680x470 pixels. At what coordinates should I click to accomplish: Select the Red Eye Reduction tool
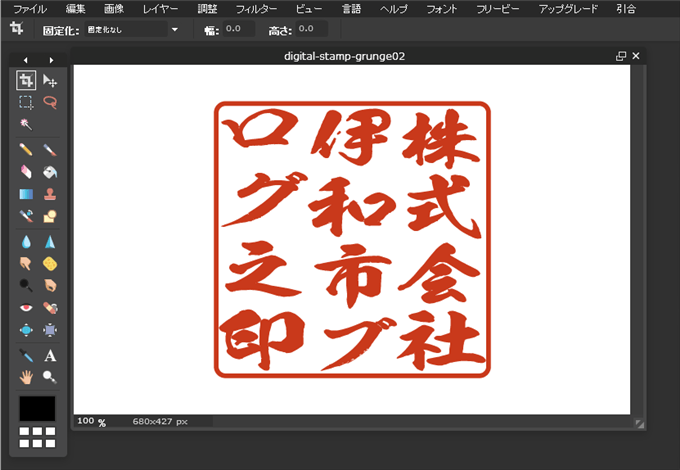(x=26, y=308)
